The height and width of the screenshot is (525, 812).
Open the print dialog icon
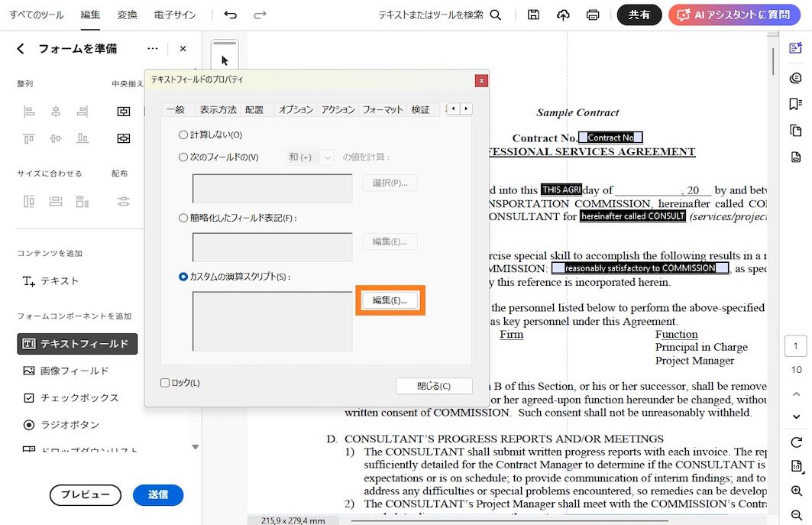pyautogui.click(x=594, y=15)
